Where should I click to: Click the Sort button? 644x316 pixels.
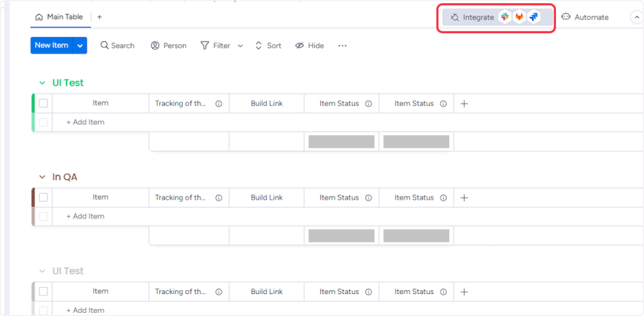(268, 46)
